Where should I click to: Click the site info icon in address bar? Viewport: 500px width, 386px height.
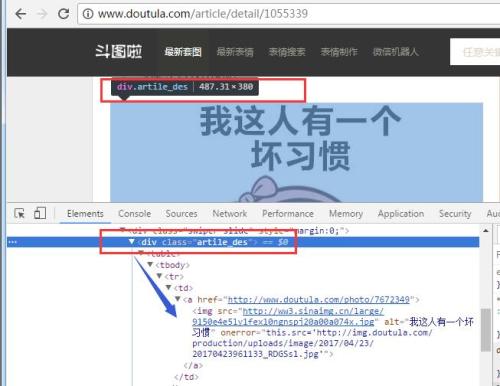coord(88,14)
